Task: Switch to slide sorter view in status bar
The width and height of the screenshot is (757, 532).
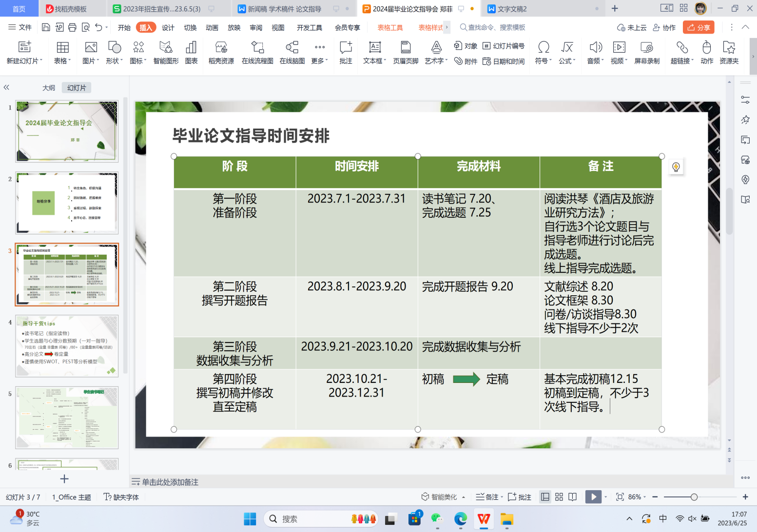Action: (x=559, y=497)
